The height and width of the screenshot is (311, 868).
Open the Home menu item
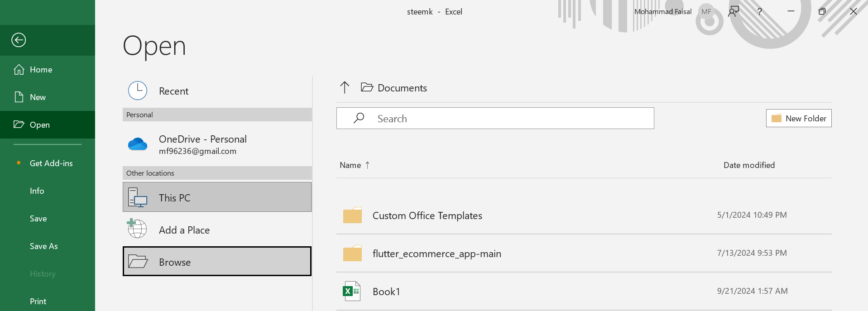pos(41,70)
